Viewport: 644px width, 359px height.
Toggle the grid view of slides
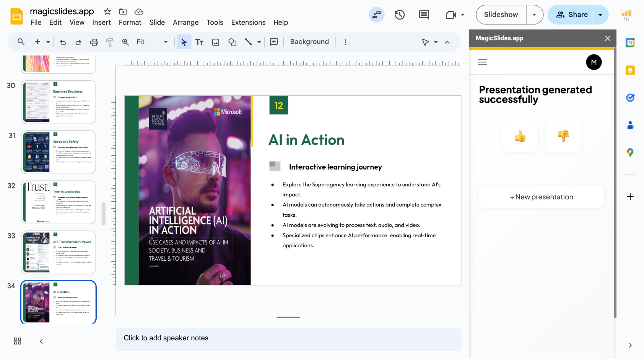click(x=18, y=341)
